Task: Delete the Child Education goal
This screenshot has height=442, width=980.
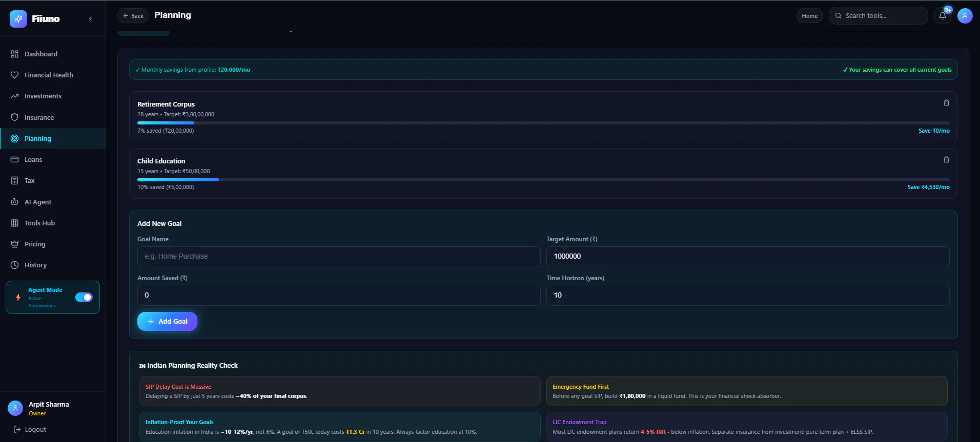Action: pos(946,160)
